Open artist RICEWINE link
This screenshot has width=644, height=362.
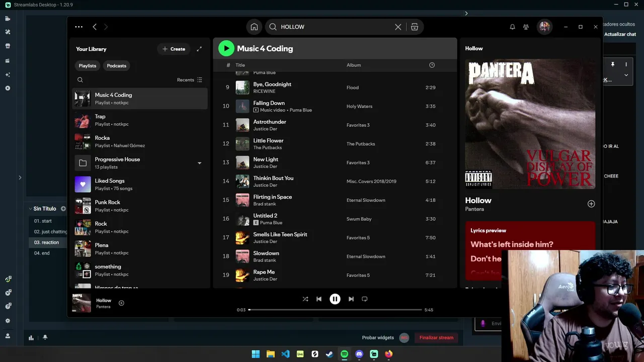pos(265,92)
